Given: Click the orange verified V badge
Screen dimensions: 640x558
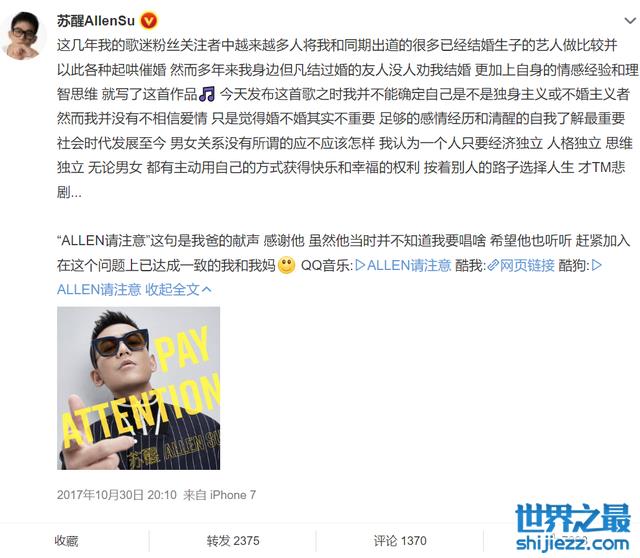Looking at the screenshot, I should pos(149,21).
